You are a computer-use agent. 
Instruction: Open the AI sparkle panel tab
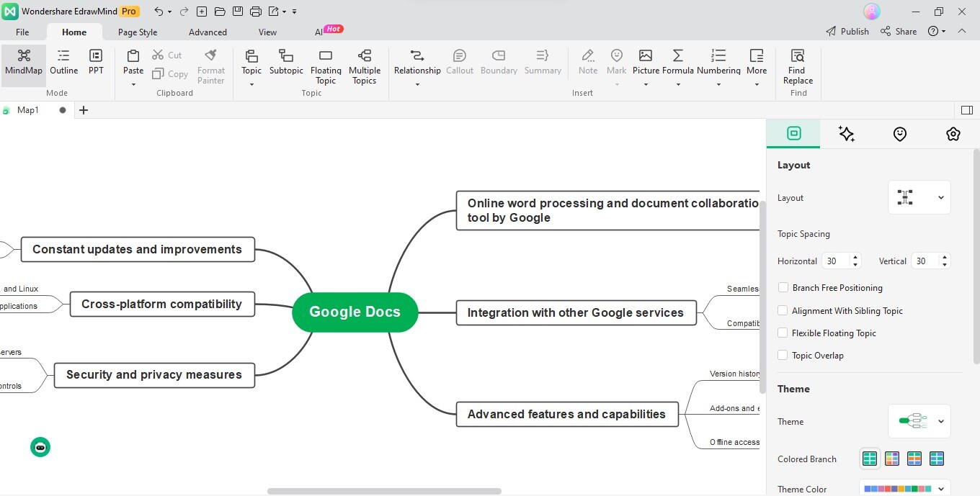[847, 134]
